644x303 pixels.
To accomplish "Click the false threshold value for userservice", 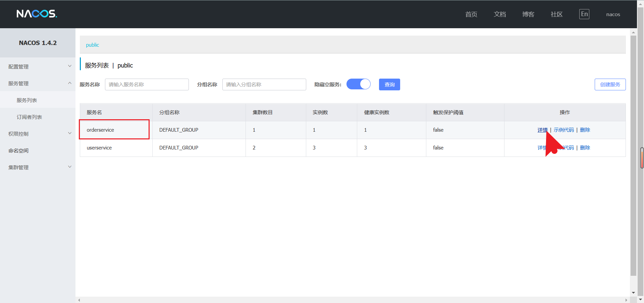I will coord(438,148).
